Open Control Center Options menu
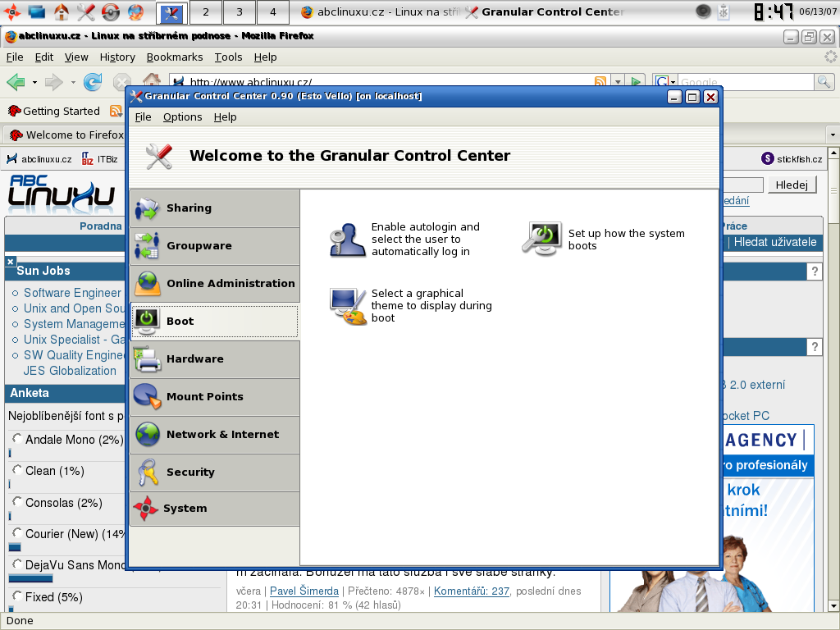This screenshot has width=840, height=630. tap(182, 116)
